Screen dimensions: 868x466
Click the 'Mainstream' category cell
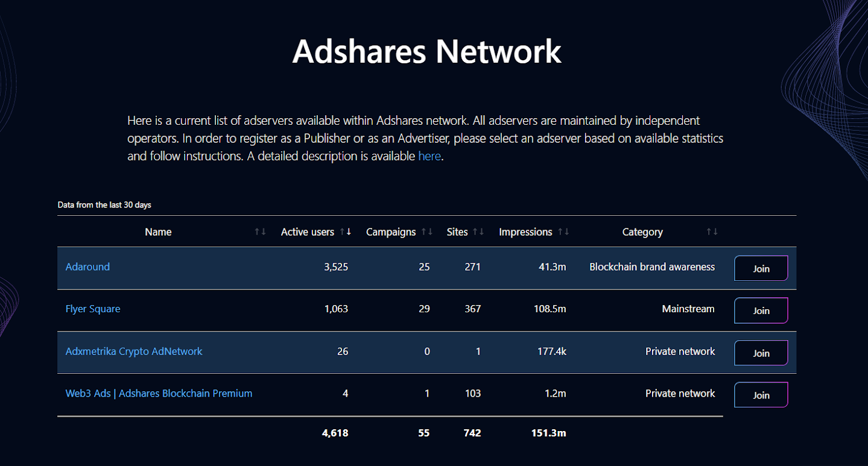tap(688, 309)
